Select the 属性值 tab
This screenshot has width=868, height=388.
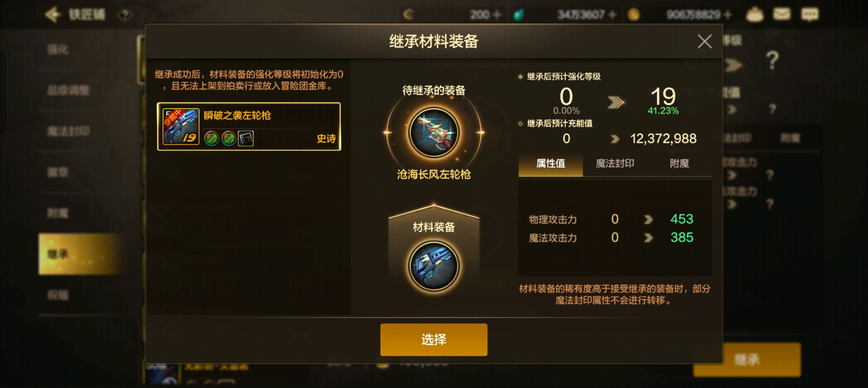click(x=551, y=163)
